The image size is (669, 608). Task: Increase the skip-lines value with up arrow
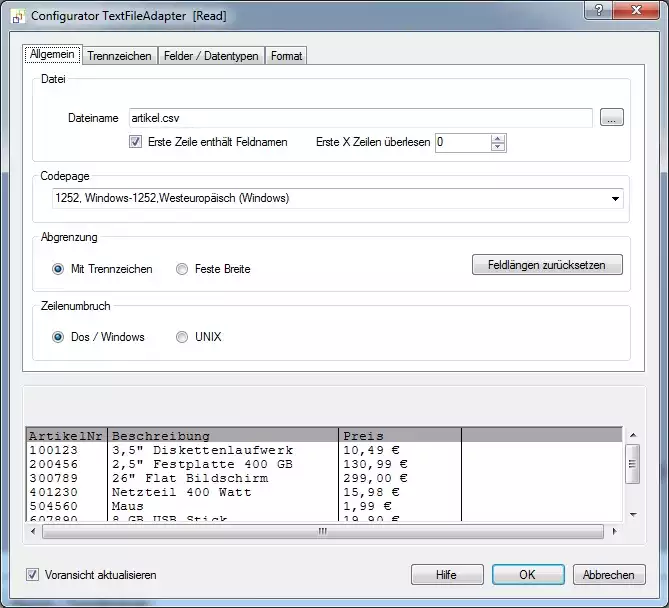499,138
